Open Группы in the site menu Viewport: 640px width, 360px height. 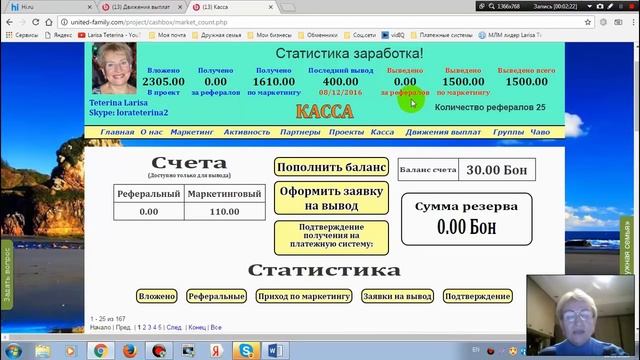coord(508,132)
